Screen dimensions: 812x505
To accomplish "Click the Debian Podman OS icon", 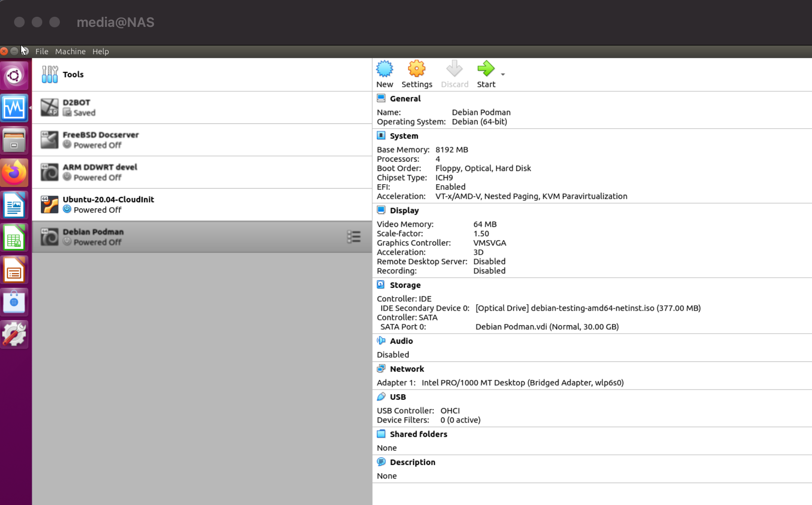I will tap(49, 237).
